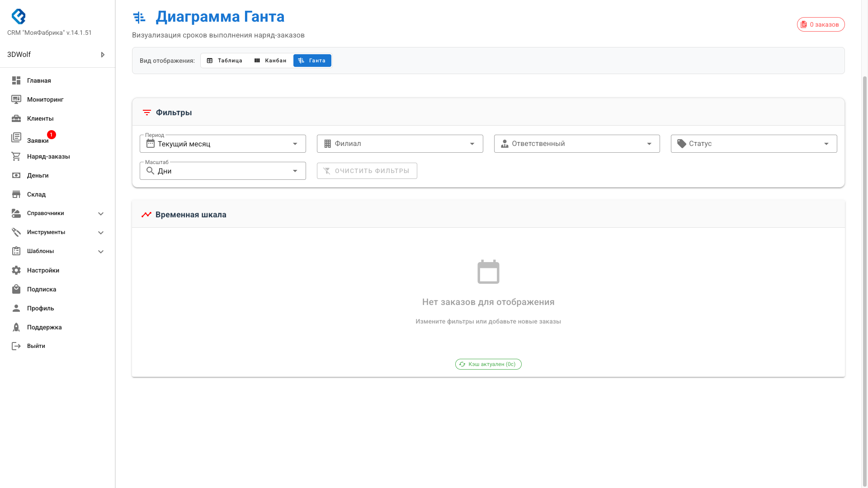This screenshot has width=868, height=488.
Task: Click the Кэш актуален refresh chip
Action: tap(488, 364)
